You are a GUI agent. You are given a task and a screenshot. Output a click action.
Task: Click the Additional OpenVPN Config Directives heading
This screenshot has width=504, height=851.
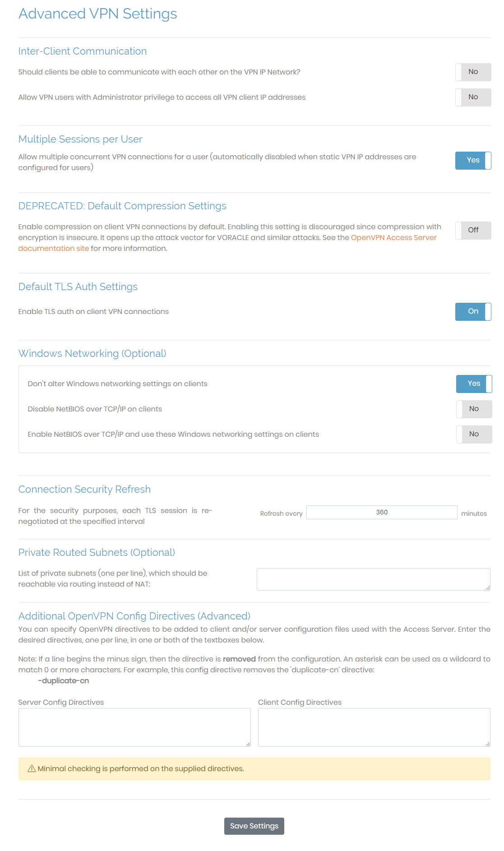pos(134,616)
